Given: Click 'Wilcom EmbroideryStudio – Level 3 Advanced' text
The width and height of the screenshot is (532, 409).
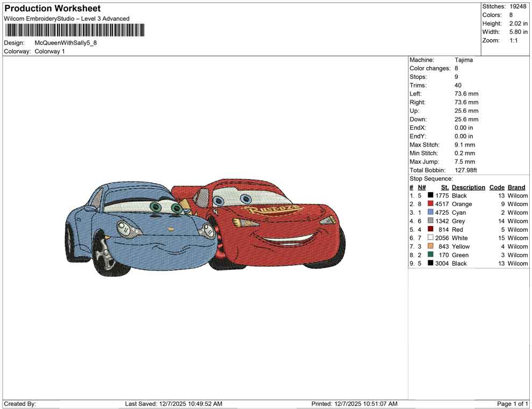Looking at the screenshot, I should tap(67, 19).
